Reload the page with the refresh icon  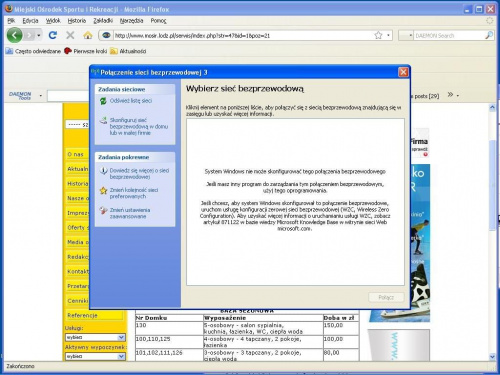(53, 35)
